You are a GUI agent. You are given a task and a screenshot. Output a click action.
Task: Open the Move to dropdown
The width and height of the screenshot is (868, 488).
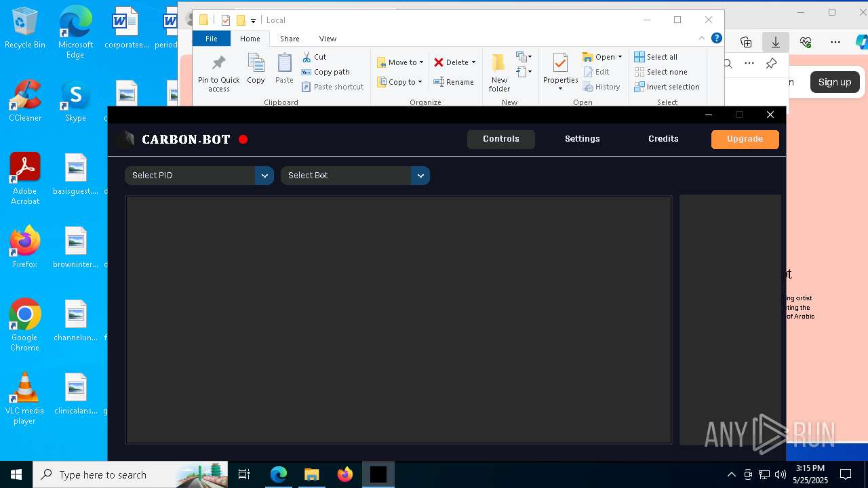[x=400, y=62]
